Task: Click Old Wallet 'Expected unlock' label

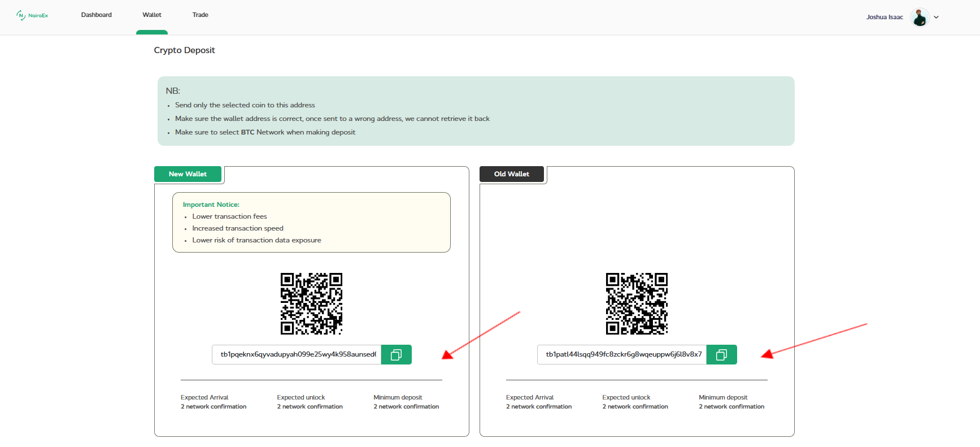Action: pyautogui.click(x=626, y=397)
